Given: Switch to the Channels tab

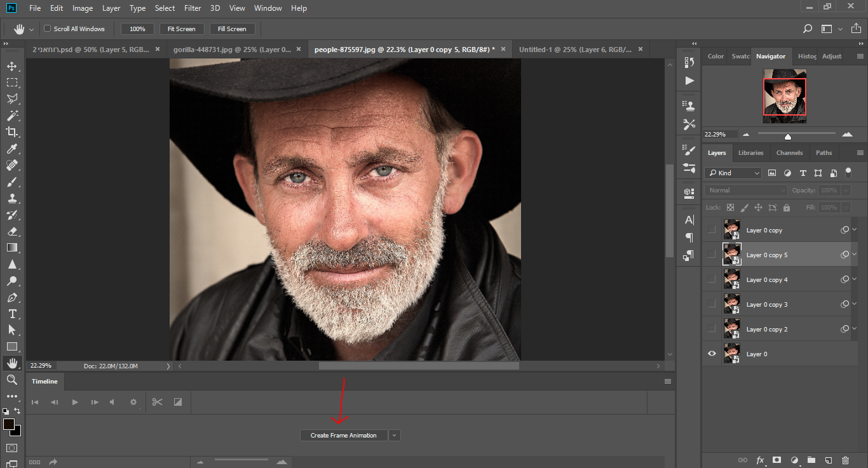Looking at the screenshot, I should (789, 153).
